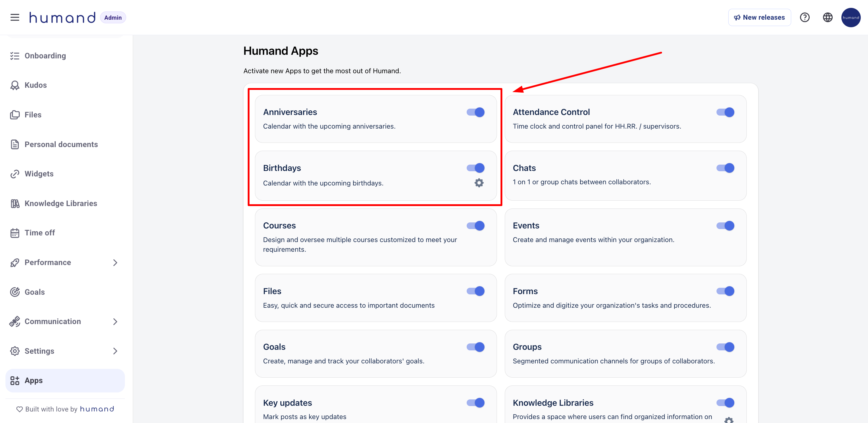
Task: Toggle the Courses app switch
Action: [x=475, y=225]
